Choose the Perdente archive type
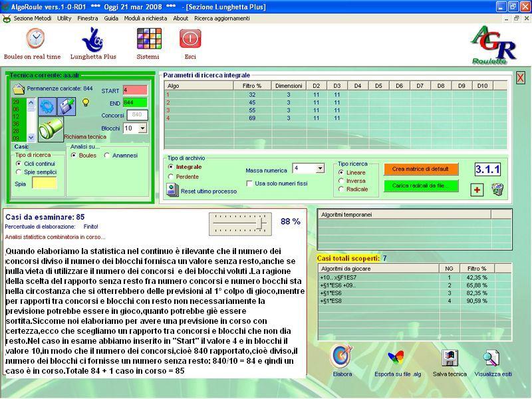This screenshot has height=399, width=532. [171, 177]
